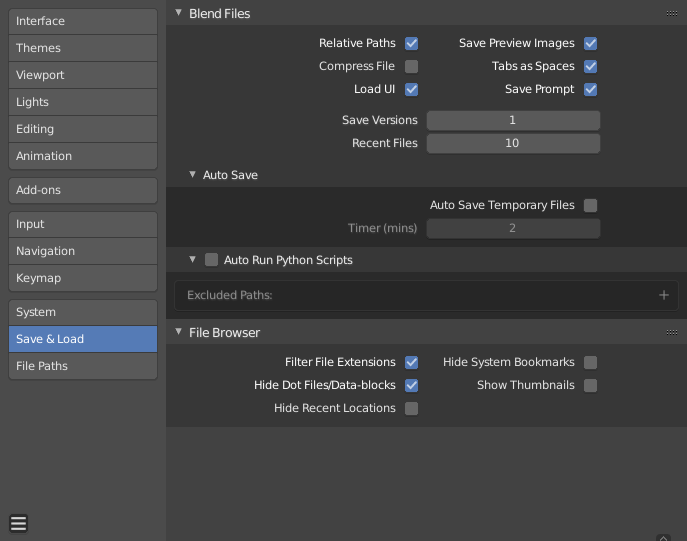Toggle Filter File Extensions checkbox
Image resolution: width=687 pixels, height=541 pixels.
[411, 362]
